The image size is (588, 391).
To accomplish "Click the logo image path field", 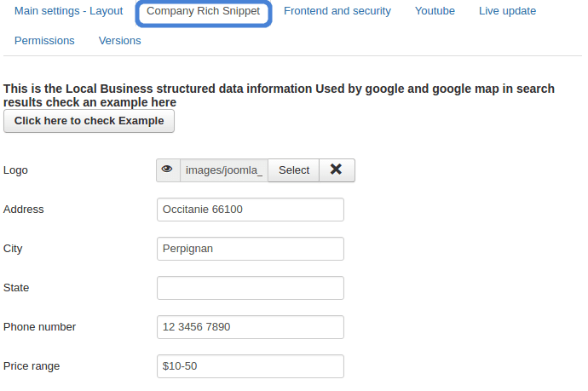I will pos(223,170).
